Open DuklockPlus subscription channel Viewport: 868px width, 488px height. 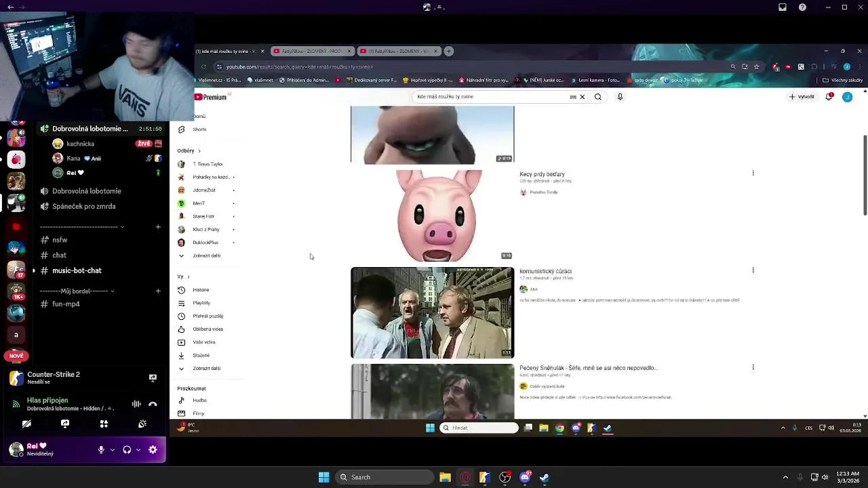(x=205, y=243)
